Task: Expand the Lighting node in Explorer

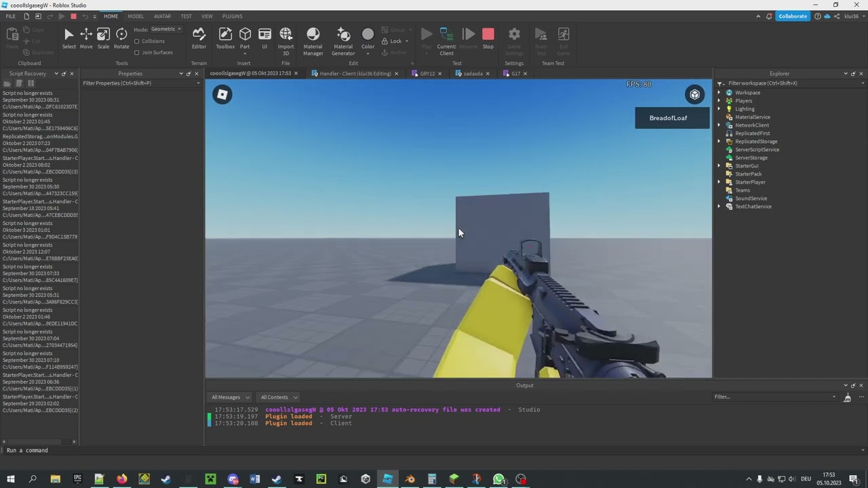Action: pos(719,109)
